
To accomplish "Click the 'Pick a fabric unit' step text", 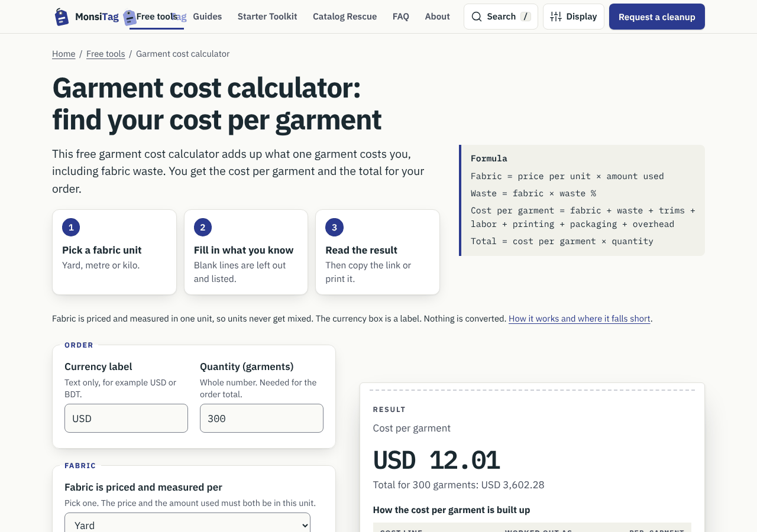I will point(102,250).
